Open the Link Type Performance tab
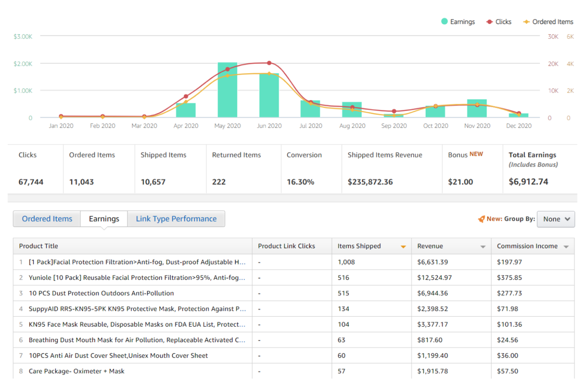Screen dimensions: 588x390 [x=176, y=219]
